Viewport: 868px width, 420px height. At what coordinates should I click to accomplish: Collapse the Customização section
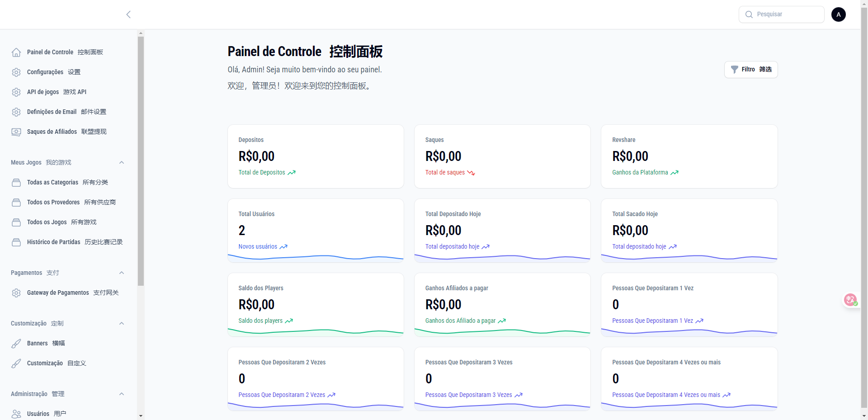click(x=122, y=324)
